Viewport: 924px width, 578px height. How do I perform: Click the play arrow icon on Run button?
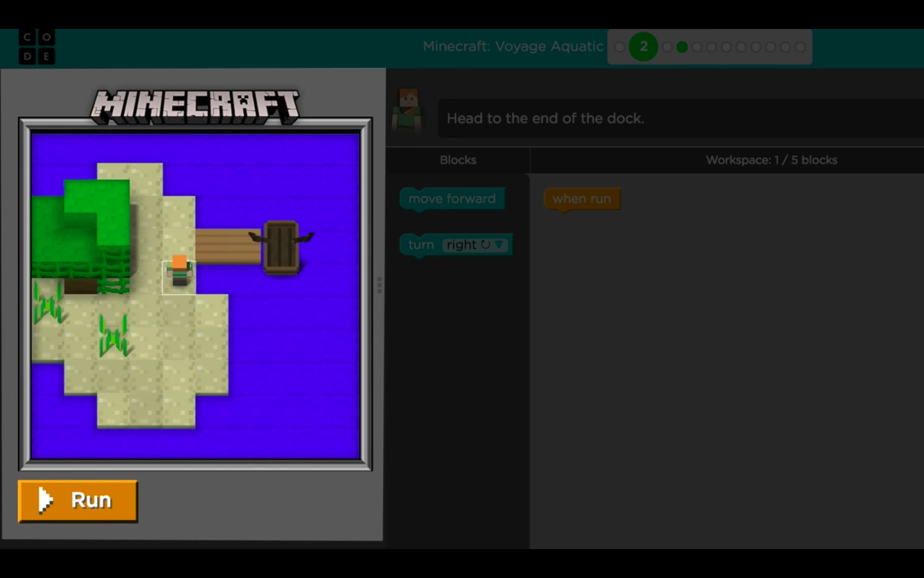45,500
